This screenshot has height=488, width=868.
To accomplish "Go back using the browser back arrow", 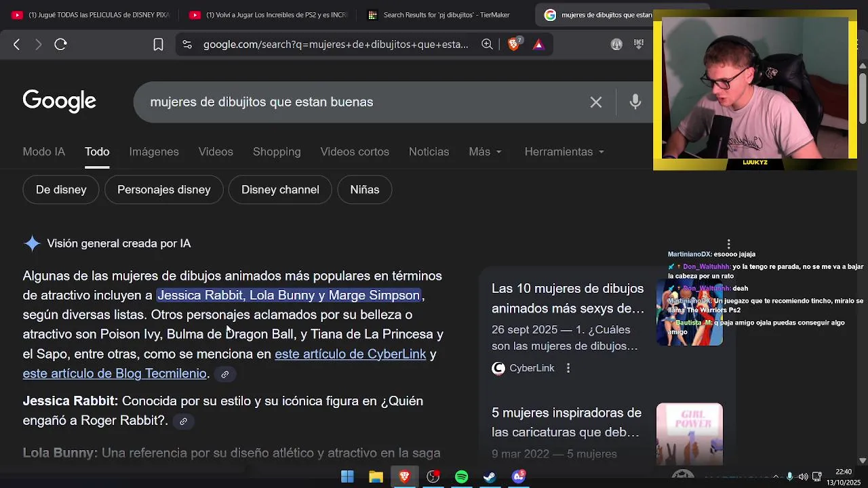I will point(17,45).
